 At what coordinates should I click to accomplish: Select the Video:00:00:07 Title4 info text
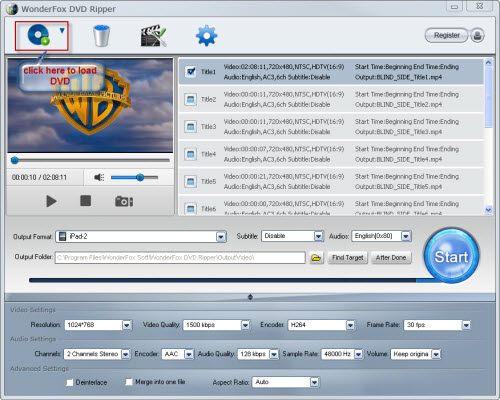(284, 149)
